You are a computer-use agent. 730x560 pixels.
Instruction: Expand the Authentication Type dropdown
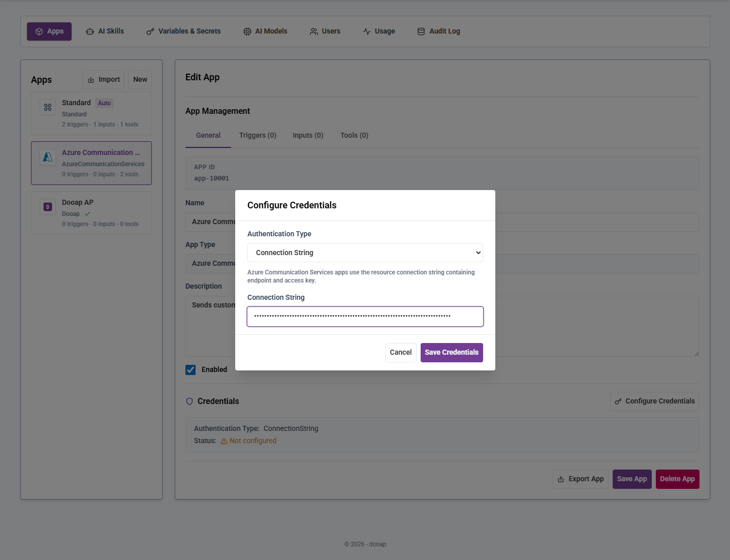pyautogui.click(x=365, y=253)
